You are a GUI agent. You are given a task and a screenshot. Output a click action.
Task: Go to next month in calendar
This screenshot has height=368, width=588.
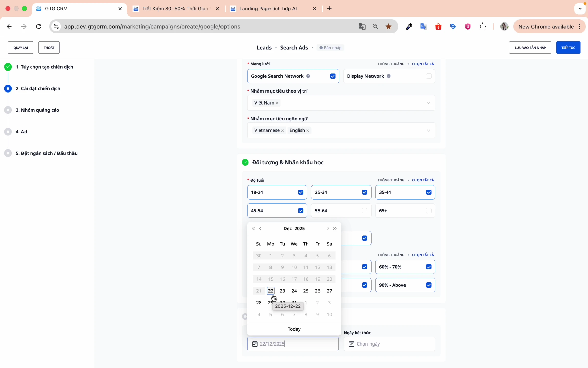click(x=328, y=228)
